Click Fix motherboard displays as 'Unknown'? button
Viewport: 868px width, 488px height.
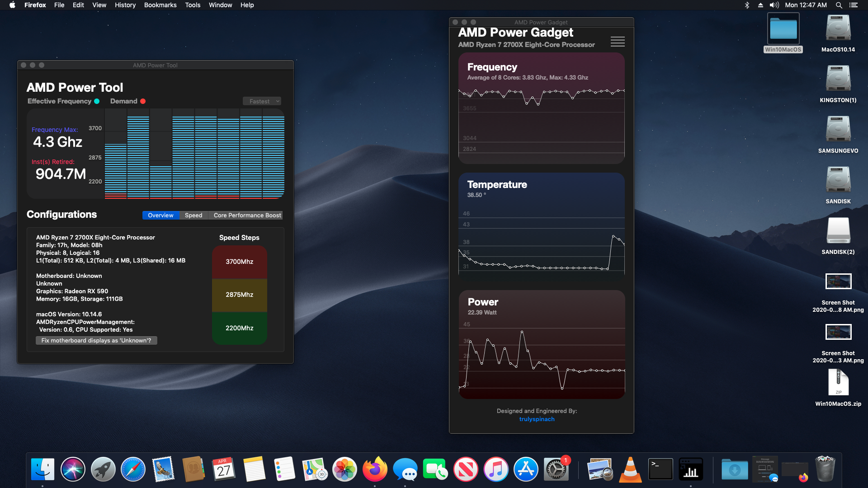pyautogui.click(x=96, y=340)
